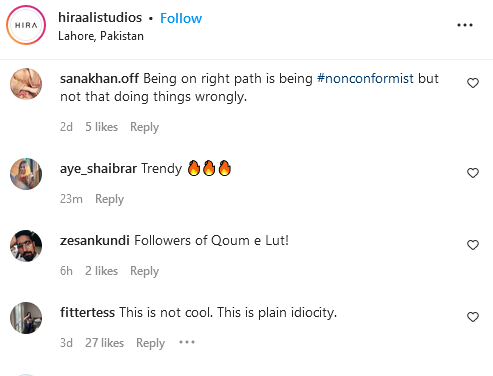Tap heart on zesankundi's comment

click(473, 245)
